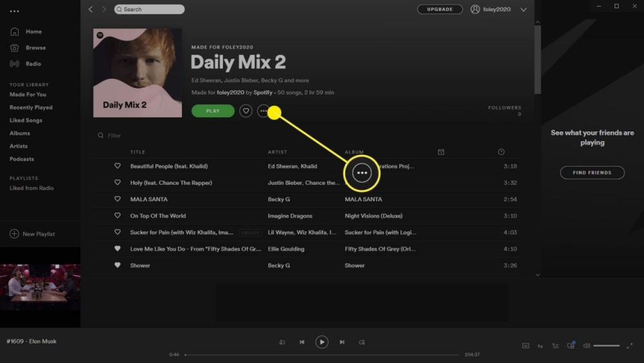Unlike the song Shower
The width and height of the screenshot is (644, 363).
point(117,265)
